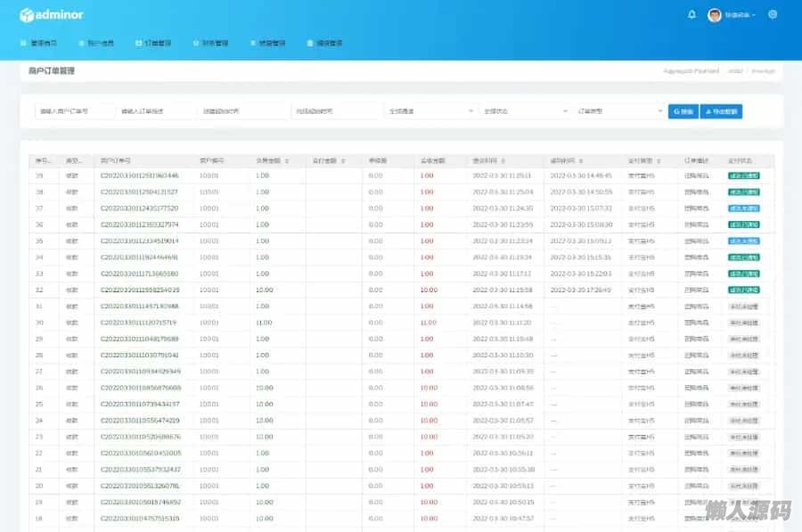Expand the 全部状态 status dropdown
This screenshot has height=532, width=802.
526,111
